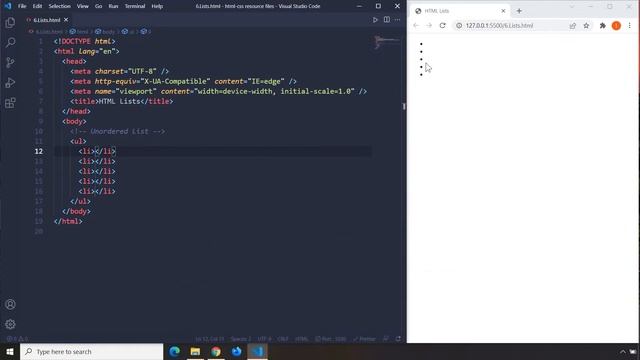Click the html breadcrumb segment

click(79, 31)
